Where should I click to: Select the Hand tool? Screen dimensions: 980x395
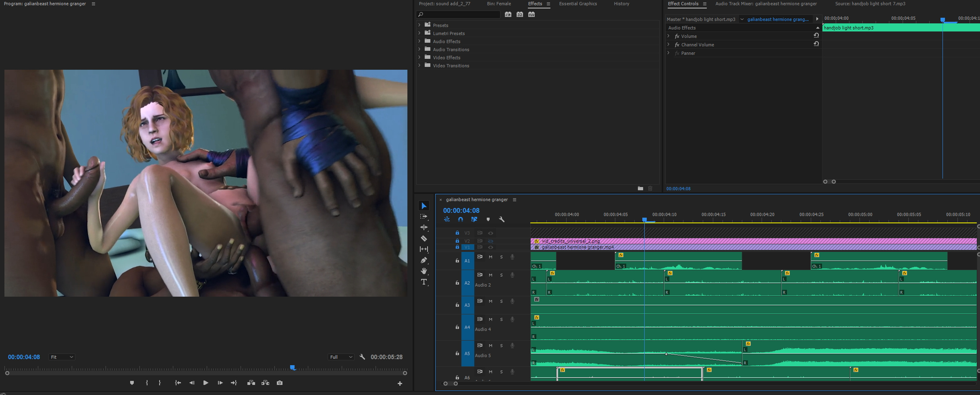point(424,271)
